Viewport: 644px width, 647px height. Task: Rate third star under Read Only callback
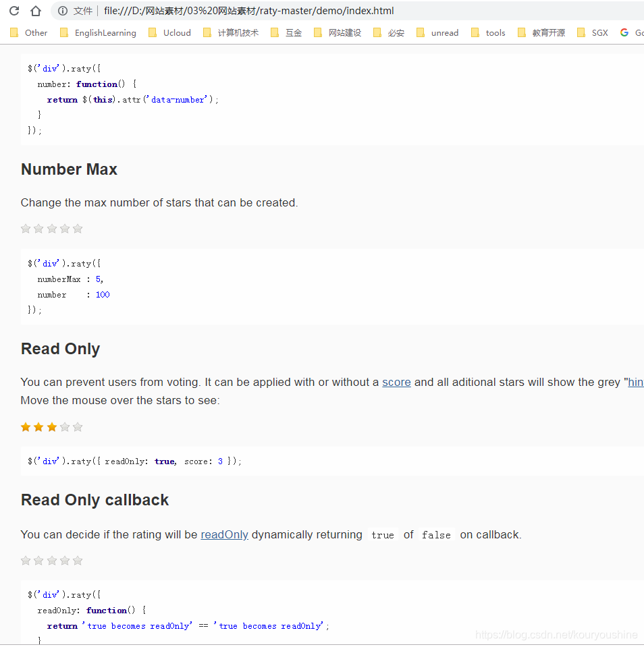click(x=51, y=561)
